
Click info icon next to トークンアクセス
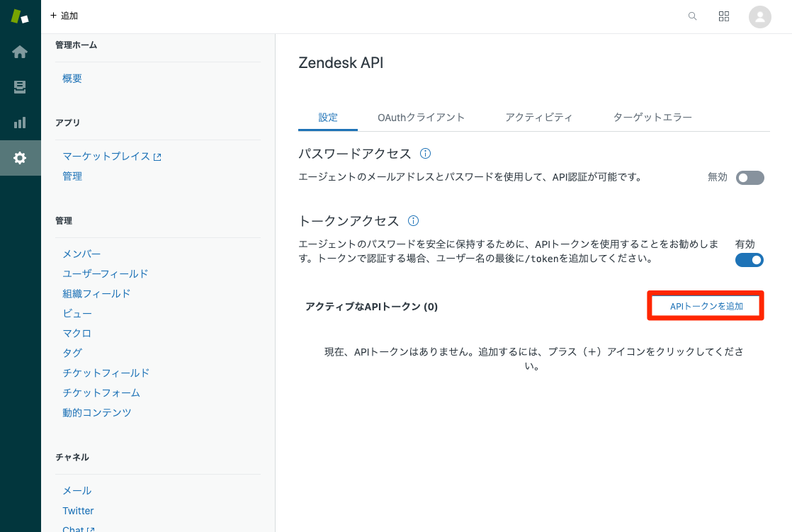click(x=413, y=220)
